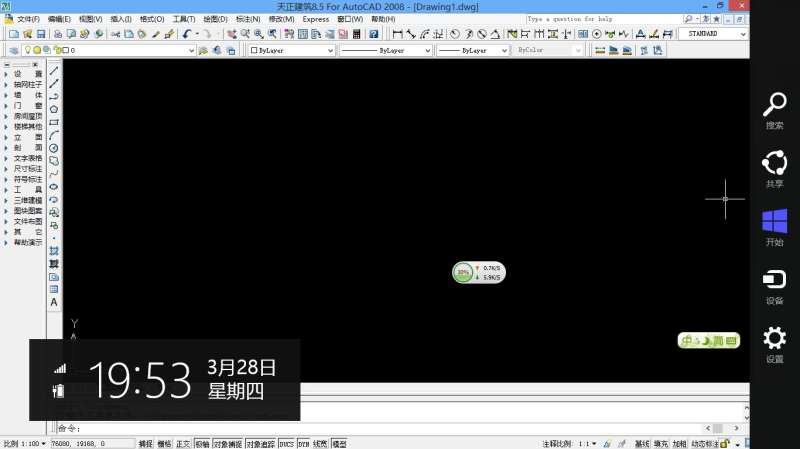Click the Undo arrow icon
800x449 pixels.
(186, 34)
